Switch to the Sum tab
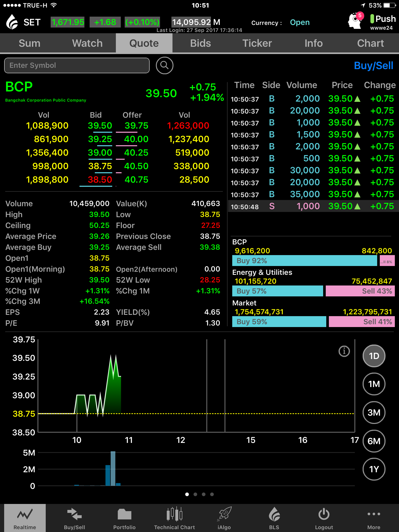 click(29, 43)
